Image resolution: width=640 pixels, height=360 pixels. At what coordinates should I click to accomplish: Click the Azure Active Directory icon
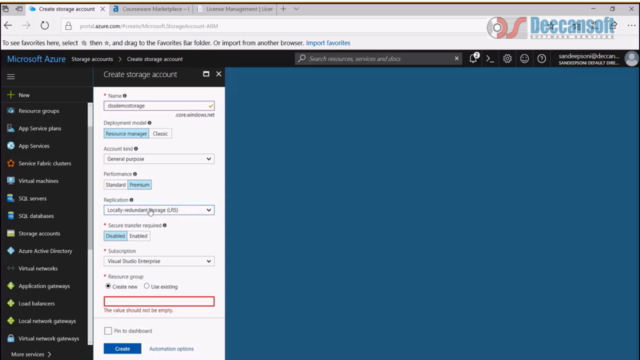tap(11, 251)
